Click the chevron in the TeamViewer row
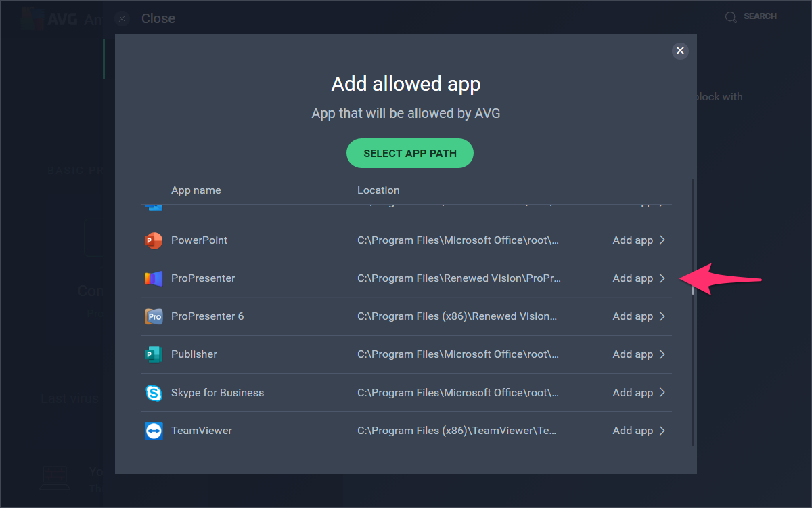 pos(662,431)
